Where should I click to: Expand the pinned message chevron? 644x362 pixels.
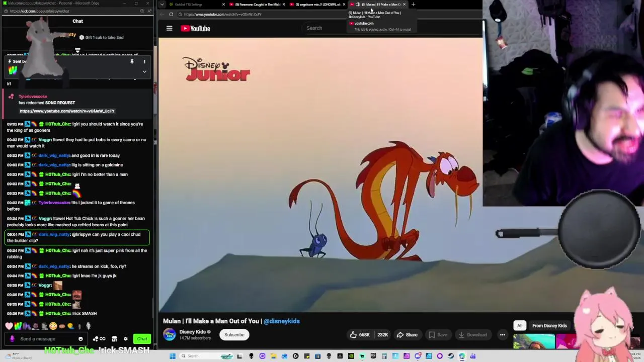click(144, 71)
